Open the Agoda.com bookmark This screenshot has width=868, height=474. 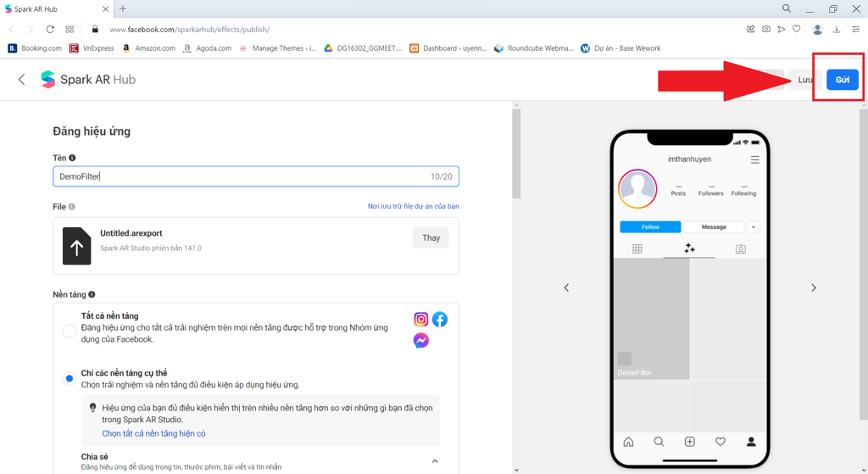(207, 48)
